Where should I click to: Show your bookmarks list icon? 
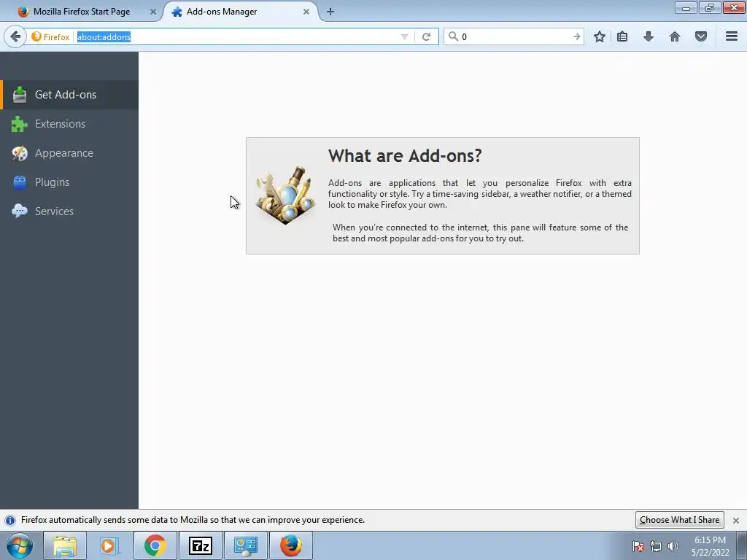pos(622,36)
